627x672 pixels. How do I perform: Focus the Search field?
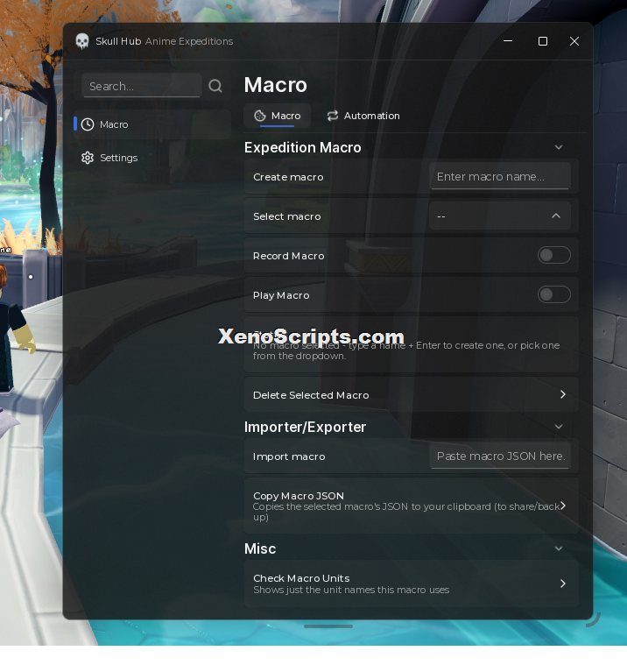click(142, 86)
